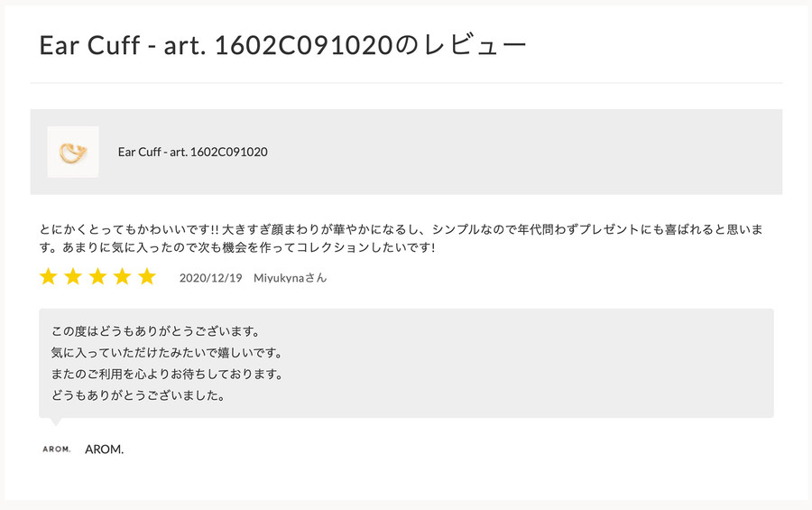
Task: Open the AROM. shop name link
Action: coord(104,450)
